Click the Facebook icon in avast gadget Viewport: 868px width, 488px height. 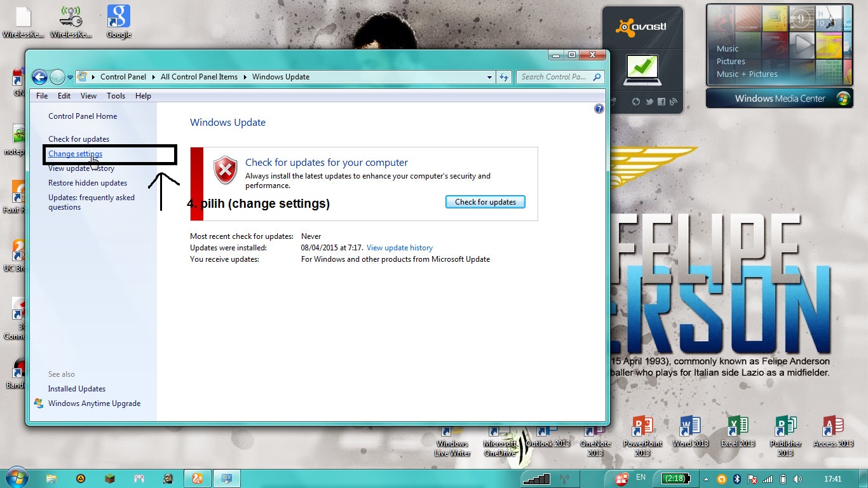coord(661,102)
